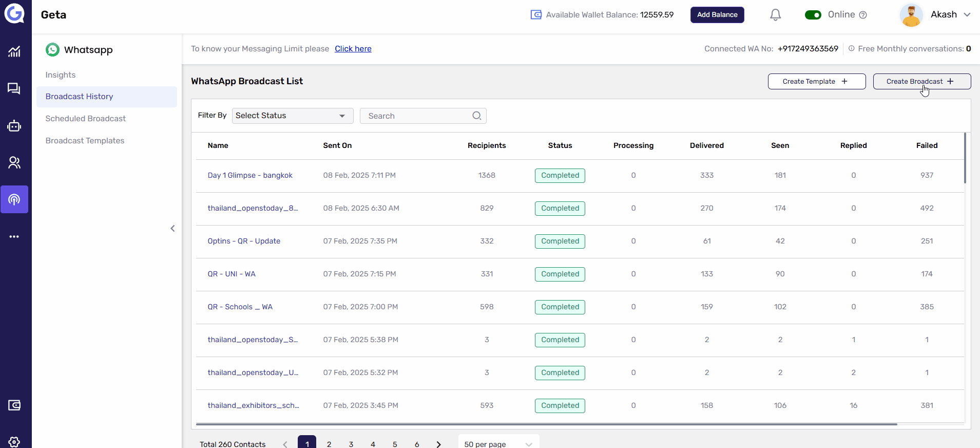Click the Create Broadcast button

click(921, 82)
